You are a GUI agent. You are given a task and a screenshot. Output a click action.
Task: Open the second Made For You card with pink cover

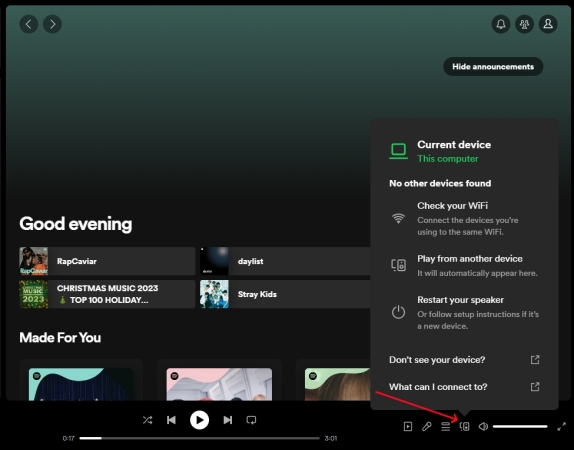(x=219, y=381)
